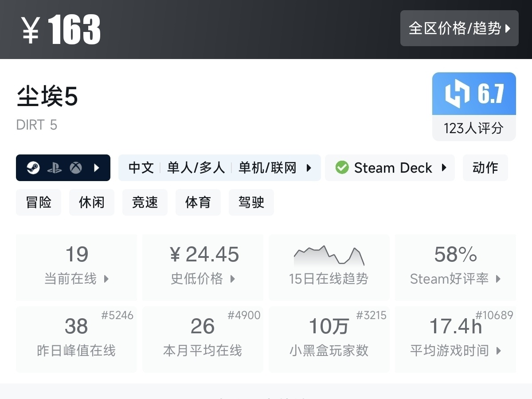The width and height of the screenshot is (532, 399).
Task: Open the Steam好评率 rating stat
Action: [455, 268]
